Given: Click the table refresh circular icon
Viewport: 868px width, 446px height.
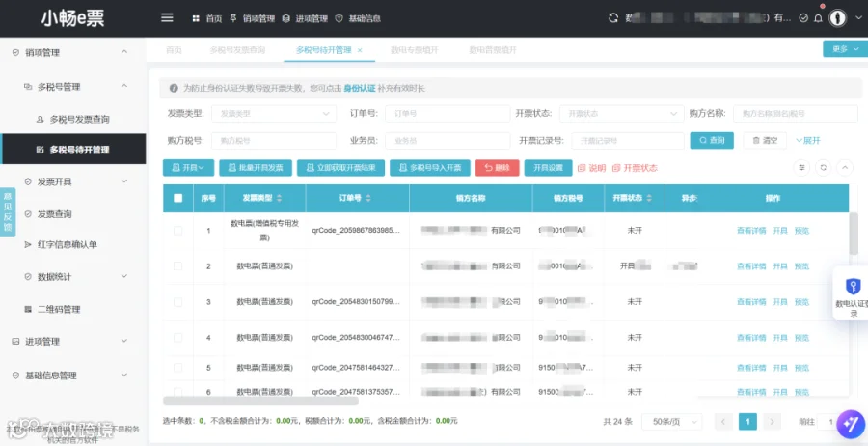Looking at the screenshot, I should [824, 167].
